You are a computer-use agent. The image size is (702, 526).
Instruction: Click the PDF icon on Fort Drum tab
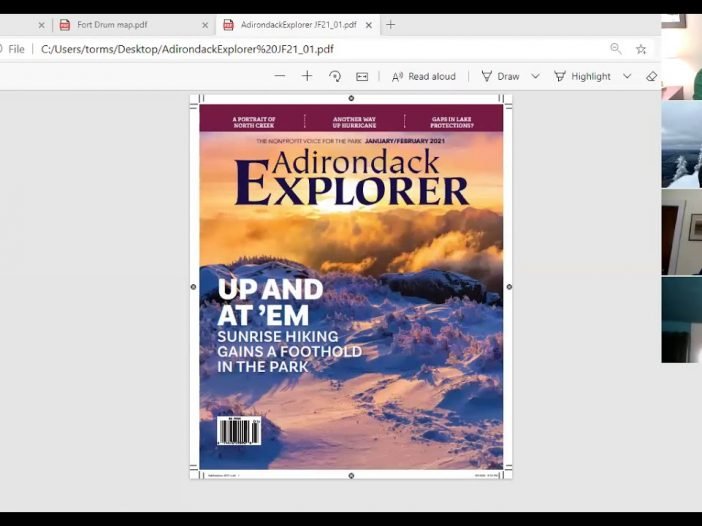(x=65, y=25)
